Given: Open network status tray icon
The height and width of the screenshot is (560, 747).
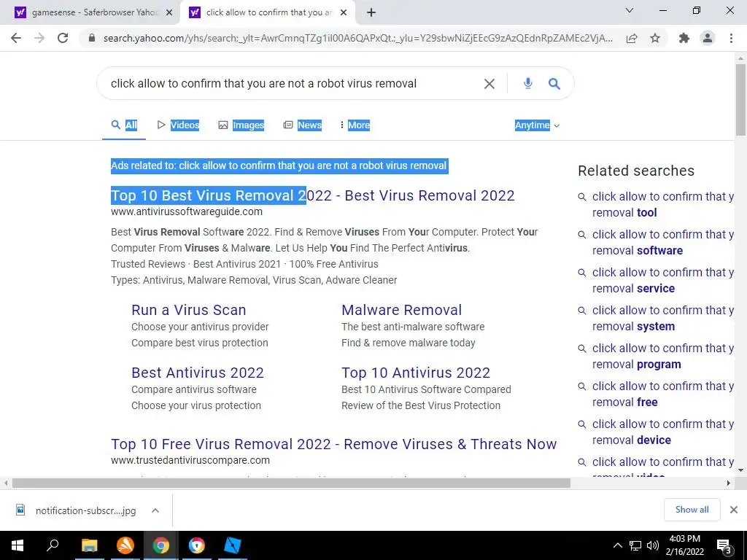Looking at the screenshot, I should point(635,545).
